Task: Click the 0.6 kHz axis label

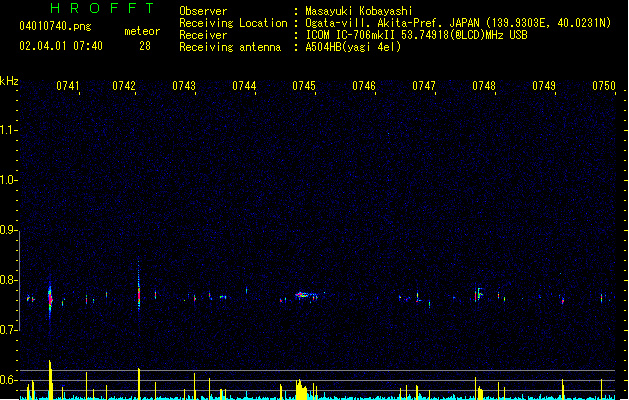Action: (x=8, y=380)
